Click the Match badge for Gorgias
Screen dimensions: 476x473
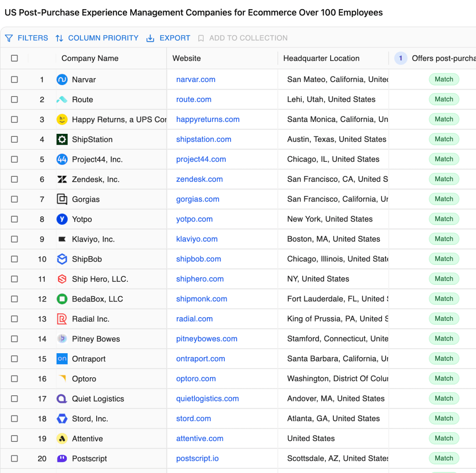(x=444, y=199)
